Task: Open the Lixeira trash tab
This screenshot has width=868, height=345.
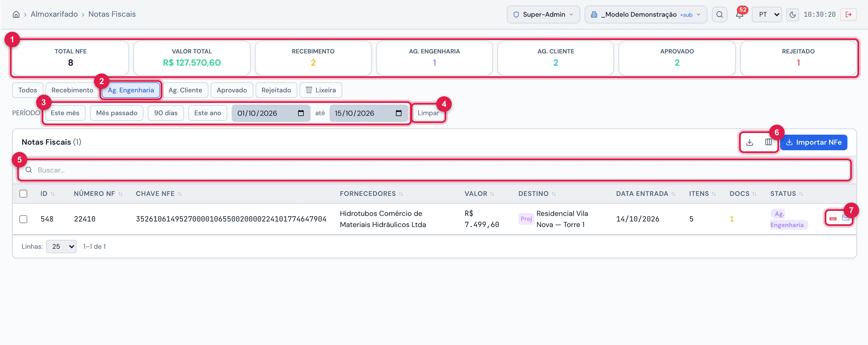Action: [x=320, y=90]
